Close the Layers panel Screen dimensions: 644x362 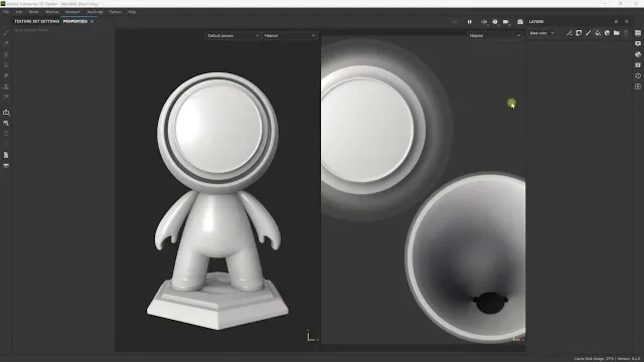(626, 22)
